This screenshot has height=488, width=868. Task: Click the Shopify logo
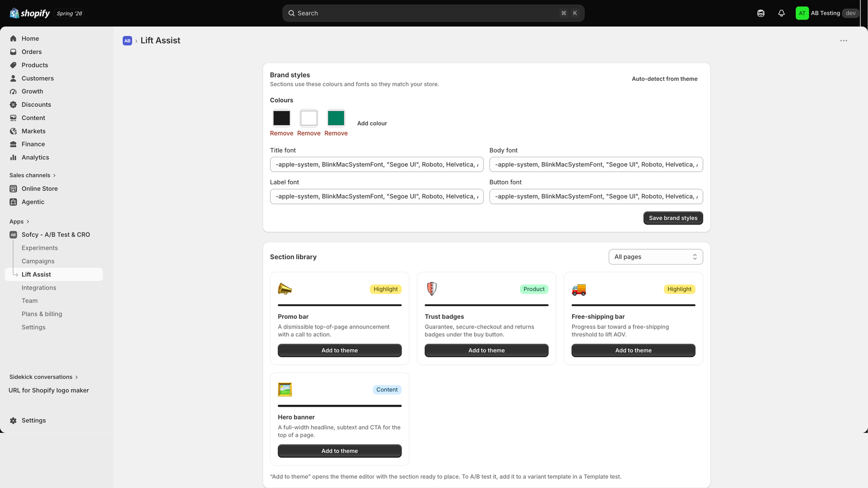coord(30,13)
